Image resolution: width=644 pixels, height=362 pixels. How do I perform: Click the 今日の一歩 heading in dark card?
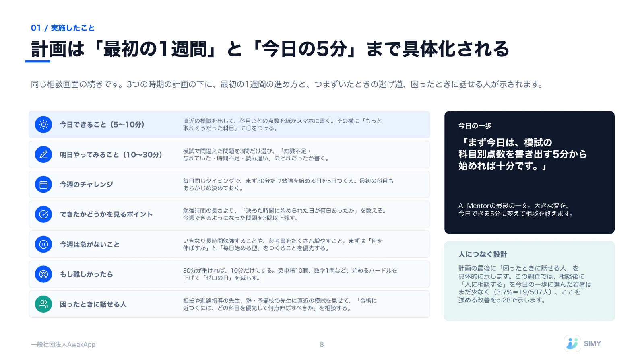click(475, 126)
